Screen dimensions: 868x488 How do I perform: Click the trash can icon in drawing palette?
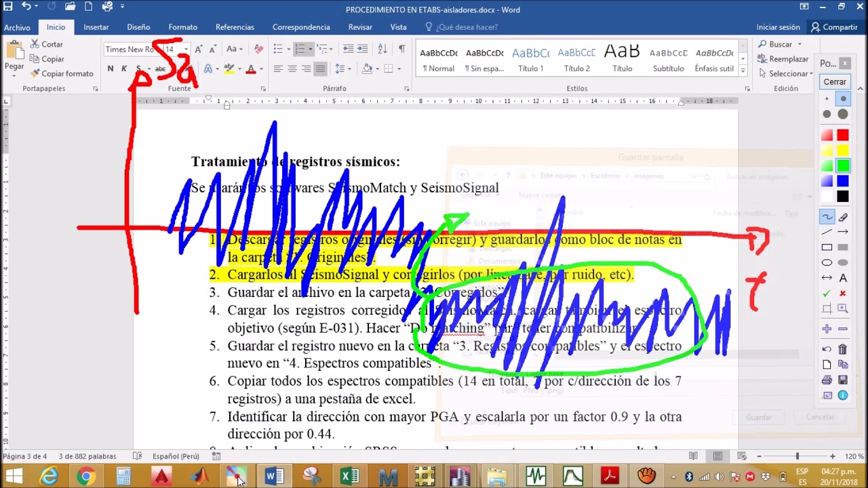click(x=843, y=349)
